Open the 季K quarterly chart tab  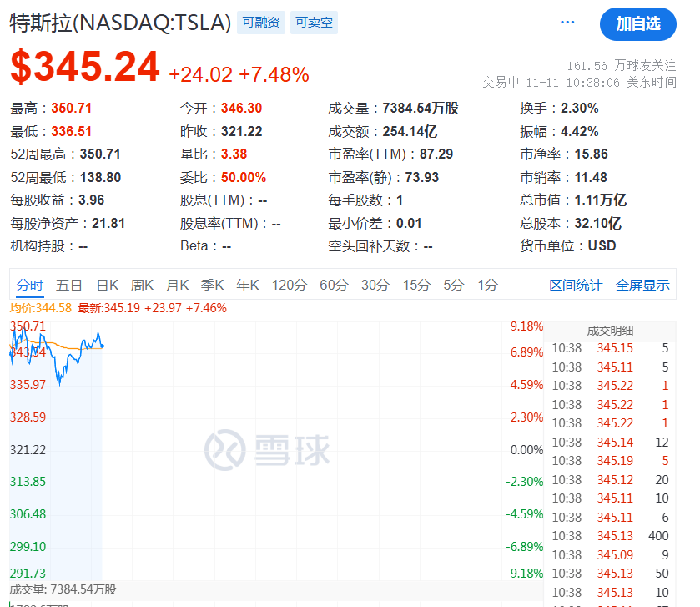(212, 285)
